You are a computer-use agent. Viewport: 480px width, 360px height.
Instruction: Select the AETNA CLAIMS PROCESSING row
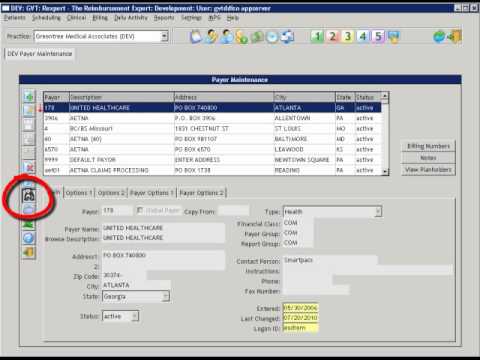[x=212, y=170]
